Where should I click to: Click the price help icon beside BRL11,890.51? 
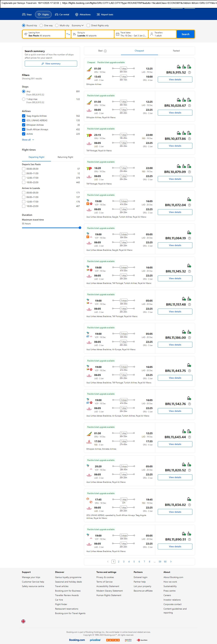(189, 539)
